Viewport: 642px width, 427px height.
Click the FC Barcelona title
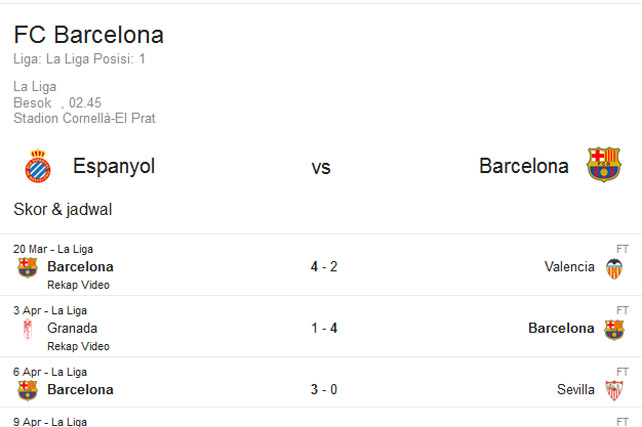[x=88, y=35]
